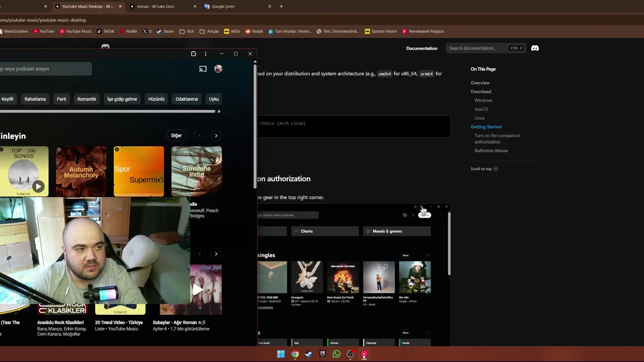The width and height of the screenshot is (644, 362).
Task: Open the YouTube bookmark
Action: coord(43,31)
